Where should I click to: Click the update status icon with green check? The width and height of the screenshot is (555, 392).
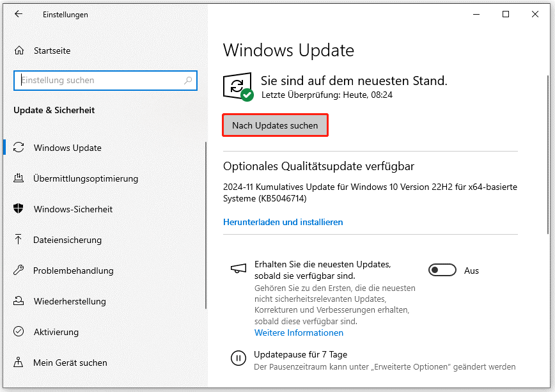tap(238, 87)
